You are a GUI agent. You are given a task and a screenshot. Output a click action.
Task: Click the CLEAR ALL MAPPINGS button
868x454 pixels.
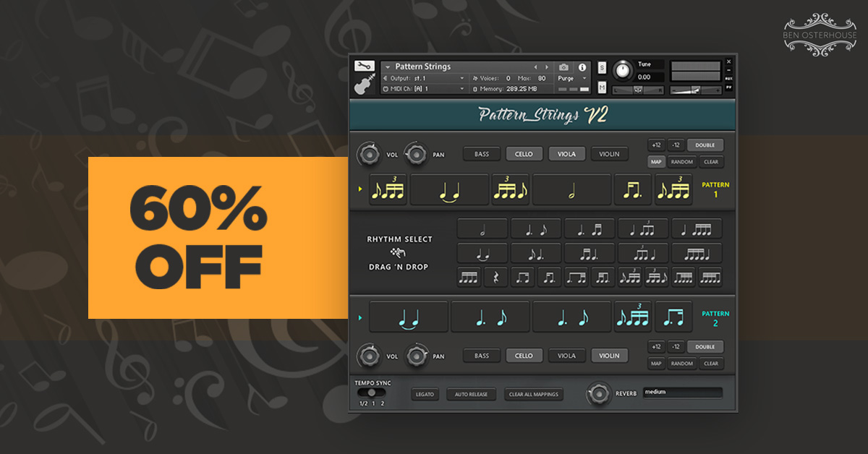click(x=534, y=395)
